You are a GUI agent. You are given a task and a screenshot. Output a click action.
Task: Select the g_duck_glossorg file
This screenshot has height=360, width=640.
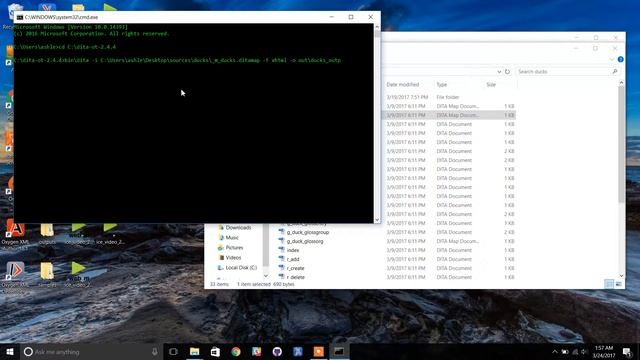click(301, 241)
